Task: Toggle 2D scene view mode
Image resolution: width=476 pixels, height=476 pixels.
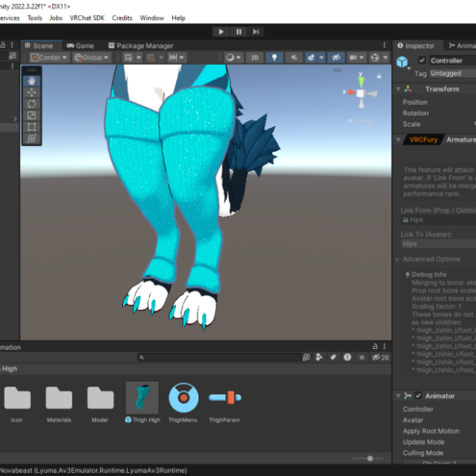Action: (x=255, y=57)
